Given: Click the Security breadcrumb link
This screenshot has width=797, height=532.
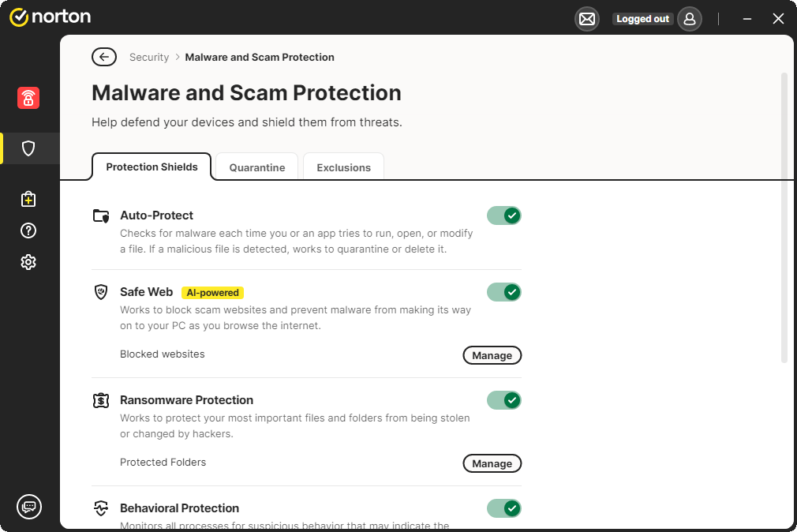Looking at the screenshot, I should (x=149, y=57).
